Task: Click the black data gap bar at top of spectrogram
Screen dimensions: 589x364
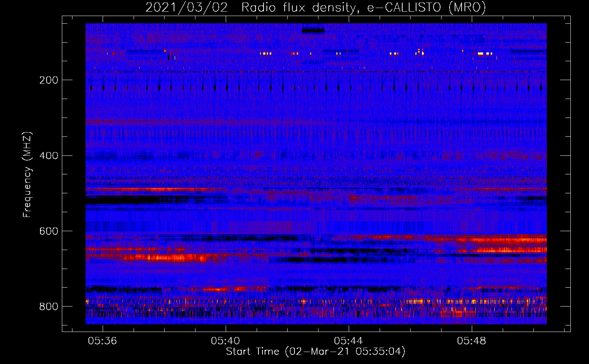Action: coord(313,31)
